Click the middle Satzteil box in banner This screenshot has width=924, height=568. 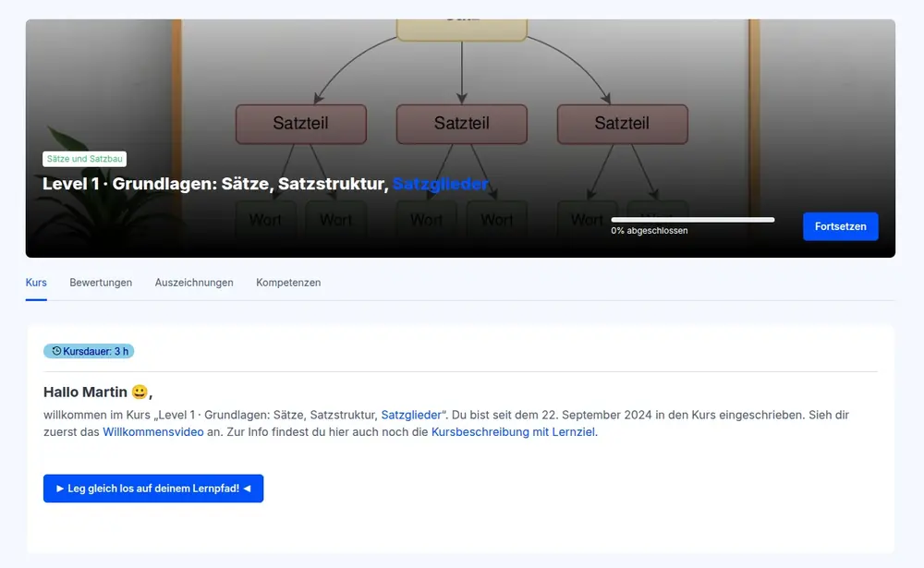pos(461,124)
